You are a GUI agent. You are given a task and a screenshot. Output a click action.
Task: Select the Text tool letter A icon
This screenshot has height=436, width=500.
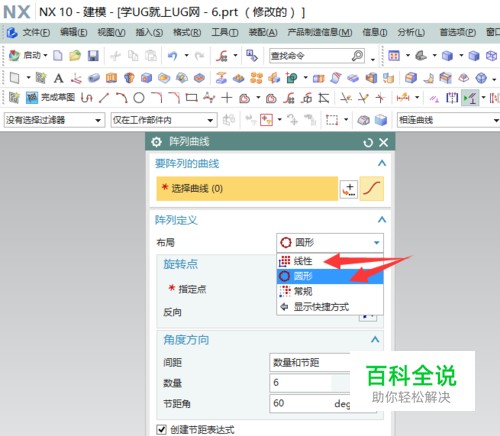coord(59,78)
